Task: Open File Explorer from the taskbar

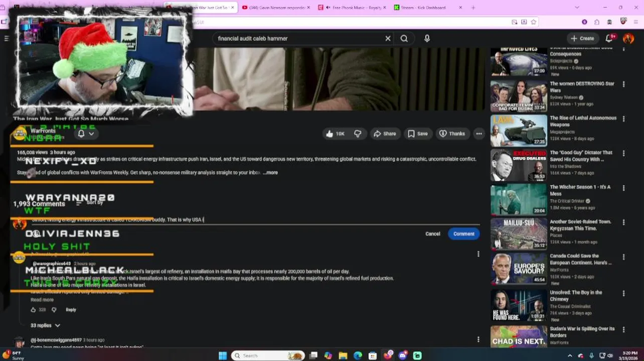Action: [x=343, y=355]
